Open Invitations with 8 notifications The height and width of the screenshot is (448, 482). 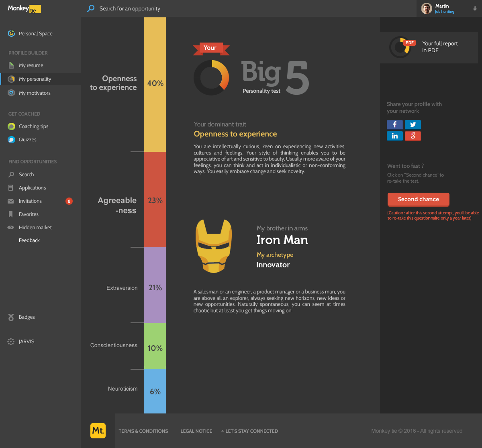pos(30,201)
